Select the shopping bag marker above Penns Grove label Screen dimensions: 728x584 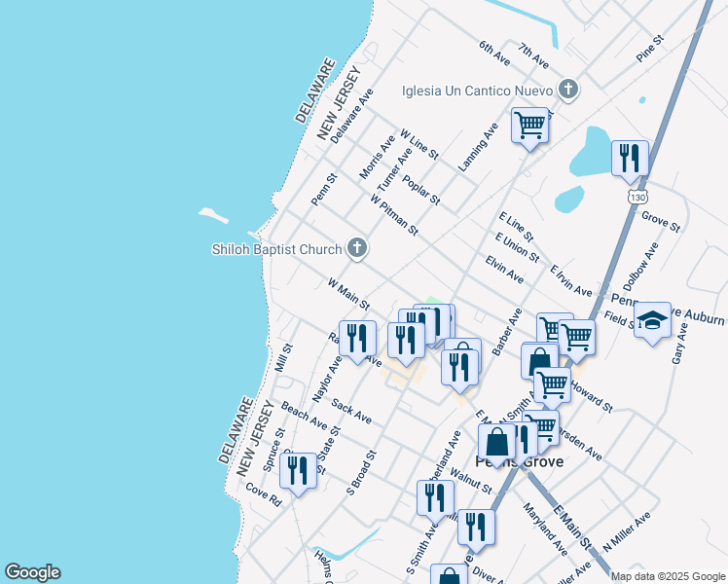click(496, 442)
